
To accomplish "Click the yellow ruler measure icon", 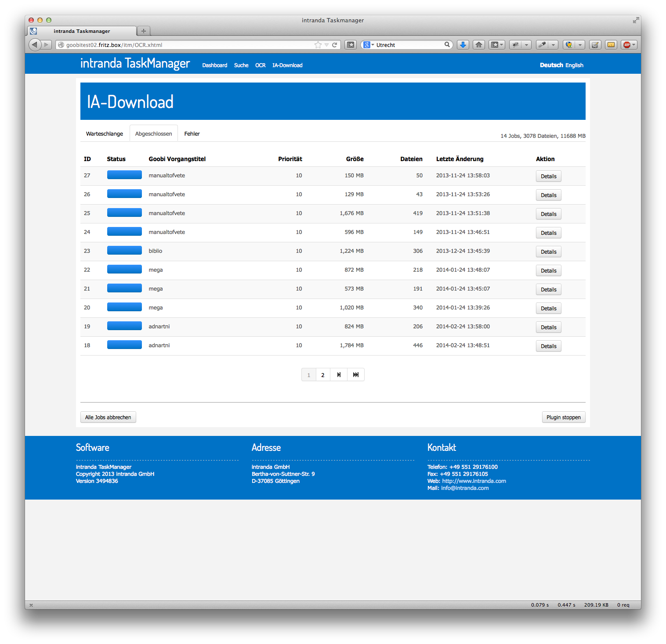I will click(x=611, y=45).
